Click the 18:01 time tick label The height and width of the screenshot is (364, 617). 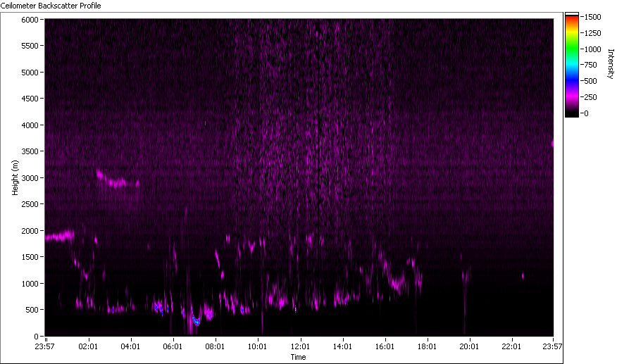(427, 346)
